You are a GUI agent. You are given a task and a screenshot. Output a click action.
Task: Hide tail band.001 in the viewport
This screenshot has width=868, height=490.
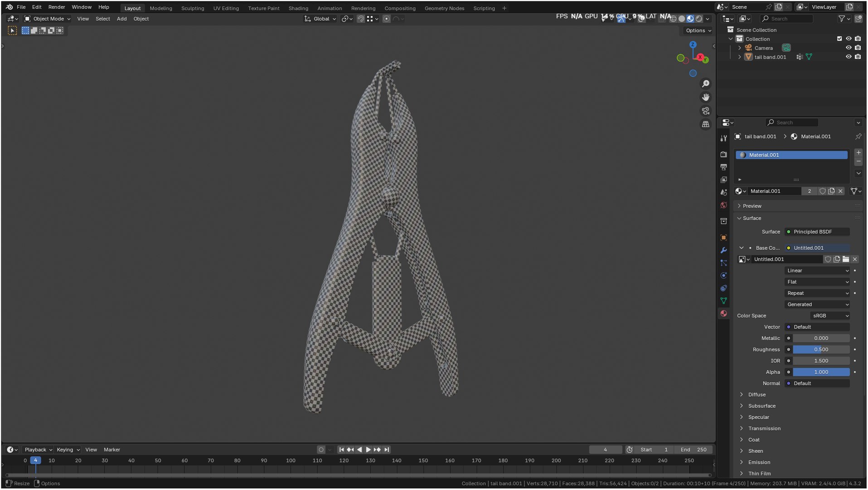pos(849,57)
